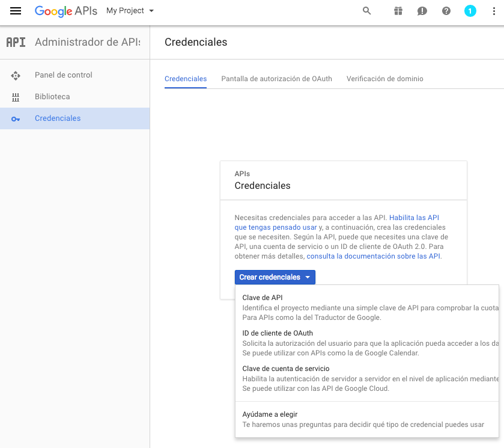This screenshot has width=504, height=448.
Task: Choose Clave de API option
Action: [x=262, y=298]
